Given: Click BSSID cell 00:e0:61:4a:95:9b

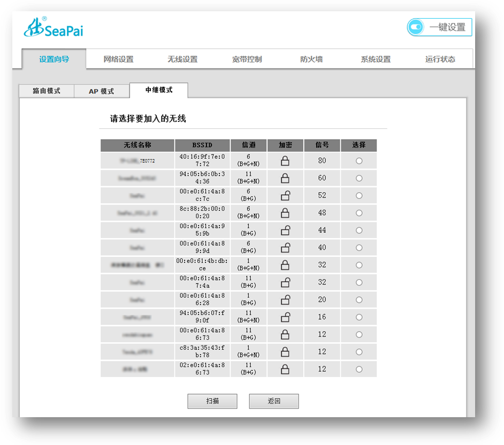Looking at the screenshot, I should 202,230.
